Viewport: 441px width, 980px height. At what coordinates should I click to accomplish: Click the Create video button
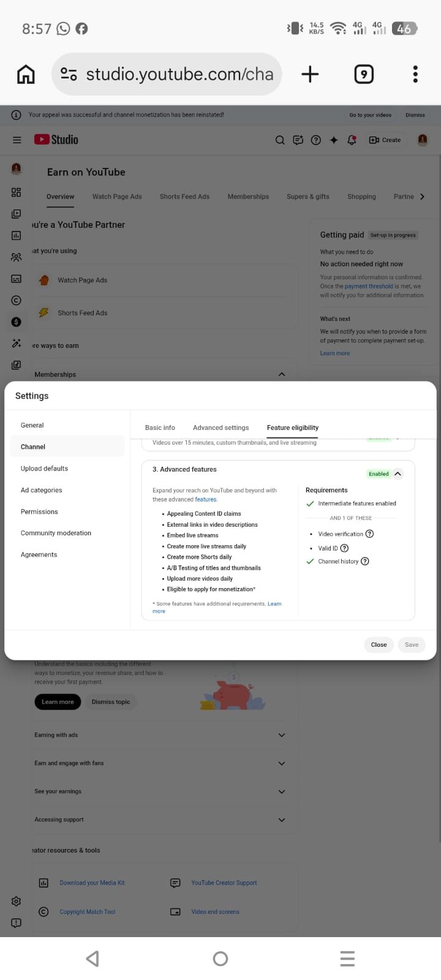coord(385,140)
